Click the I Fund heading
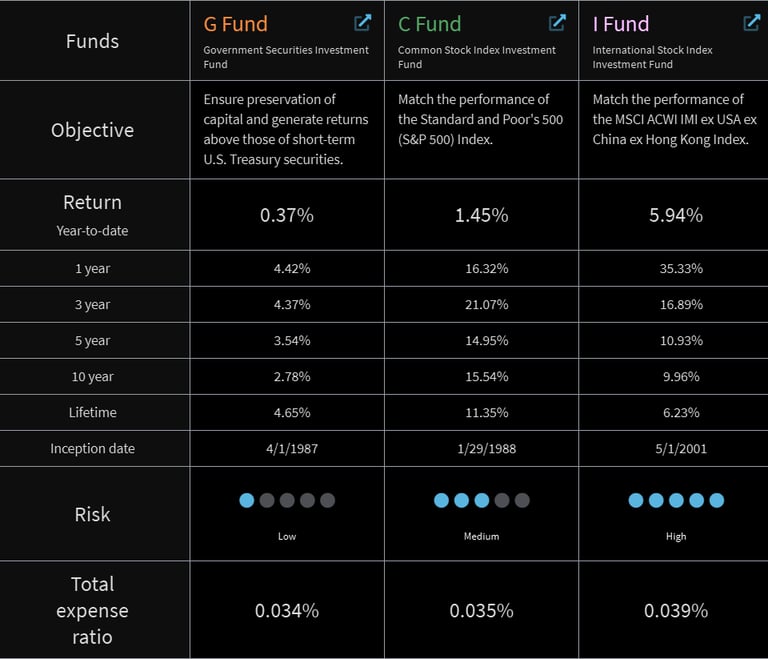 (621, 24)
